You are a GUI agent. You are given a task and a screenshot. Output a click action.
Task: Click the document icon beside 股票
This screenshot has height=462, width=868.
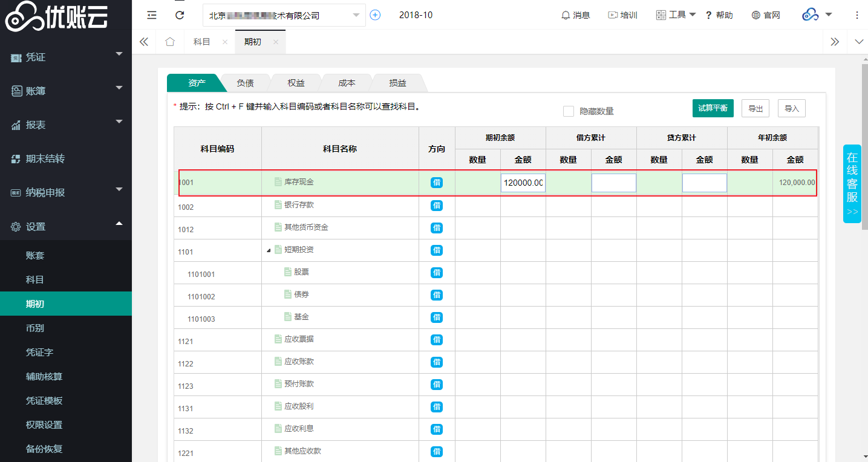click(x=288, y=272)
